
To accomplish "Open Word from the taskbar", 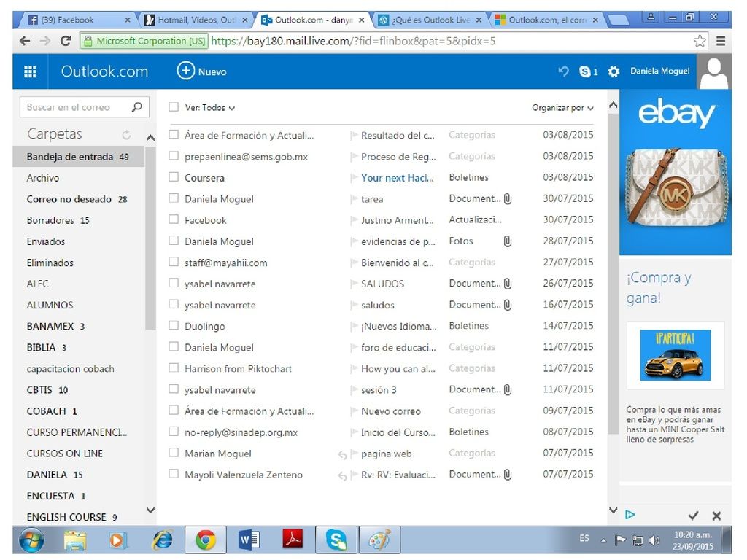I will click(249, 540).
